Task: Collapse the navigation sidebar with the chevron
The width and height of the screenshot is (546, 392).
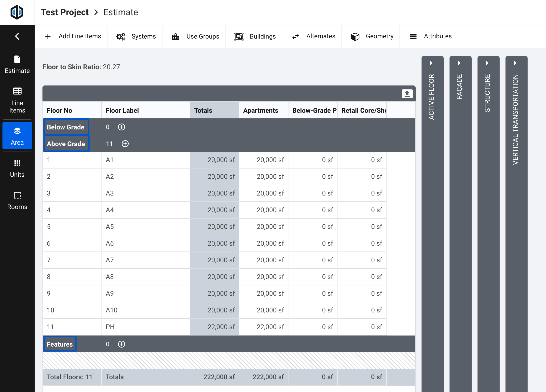Action: [x=17, y=36]
